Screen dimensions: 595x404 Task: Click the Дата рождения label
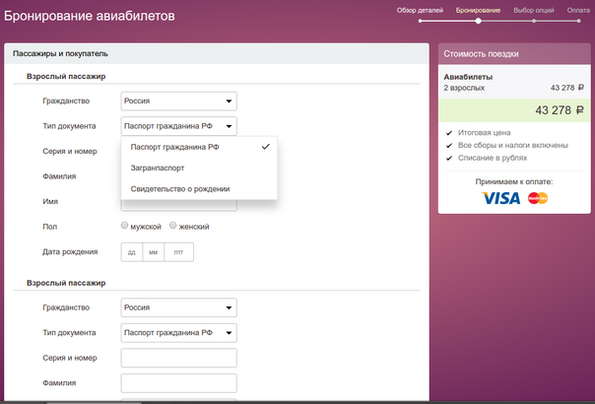(70, 252)
